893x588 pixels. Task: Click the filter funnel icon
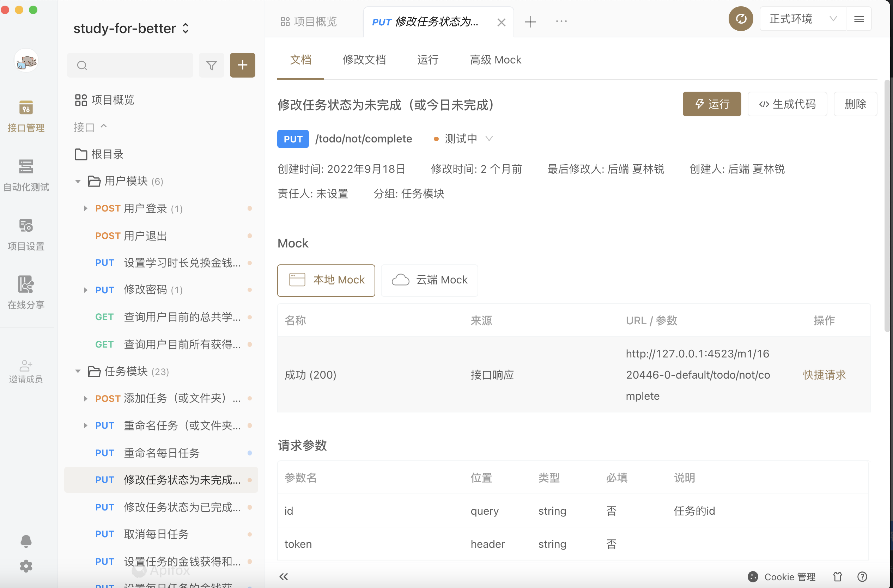point(212,65)
